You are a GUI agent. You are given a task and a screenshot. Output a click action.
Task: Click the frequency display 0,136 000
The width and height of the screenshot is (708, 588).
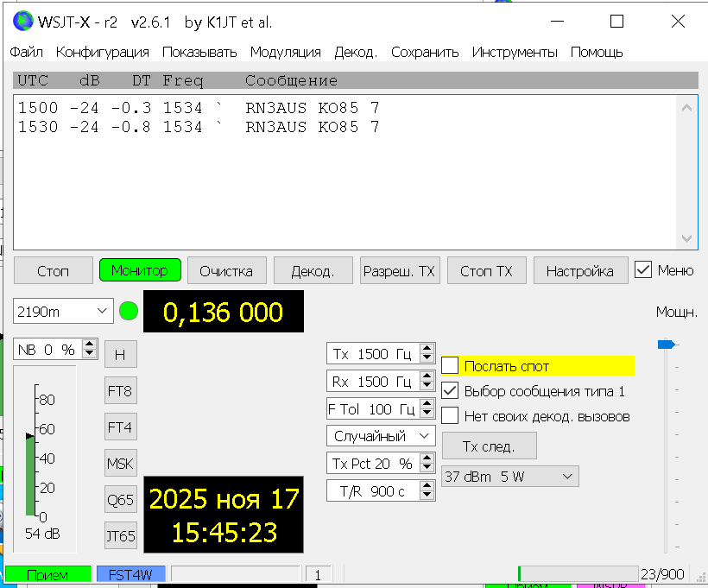[223, 312]
